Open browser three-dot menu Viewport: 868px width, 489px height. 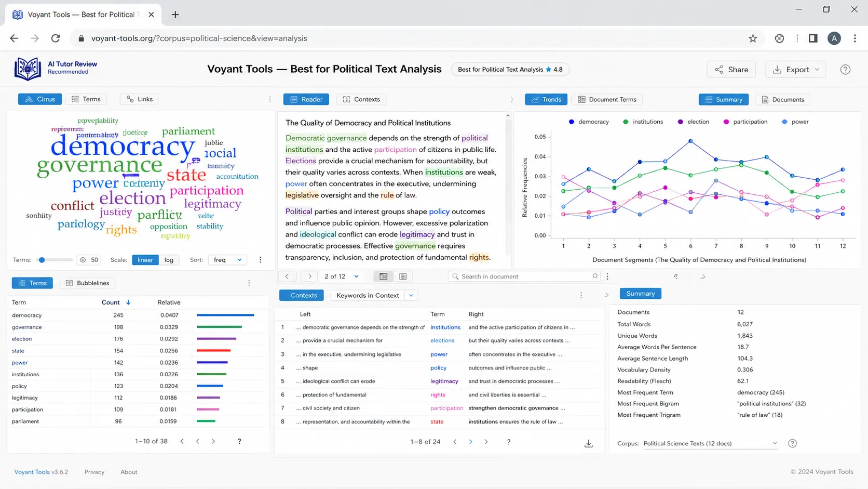click(x=855, y=38)
